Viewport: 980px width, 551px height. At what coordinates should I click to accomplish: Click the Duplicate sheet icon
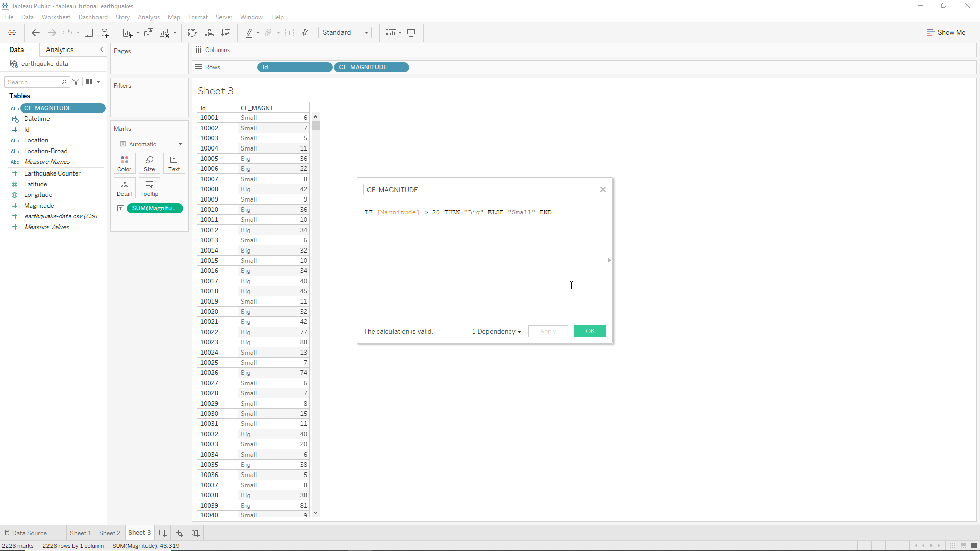[149, 33]
